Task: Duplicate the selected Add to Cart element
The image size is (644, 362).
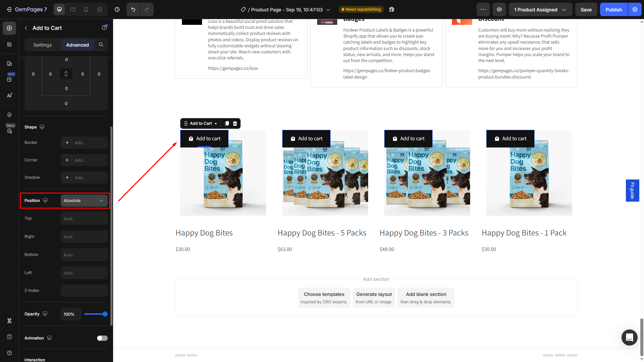Action: [227, 123]
